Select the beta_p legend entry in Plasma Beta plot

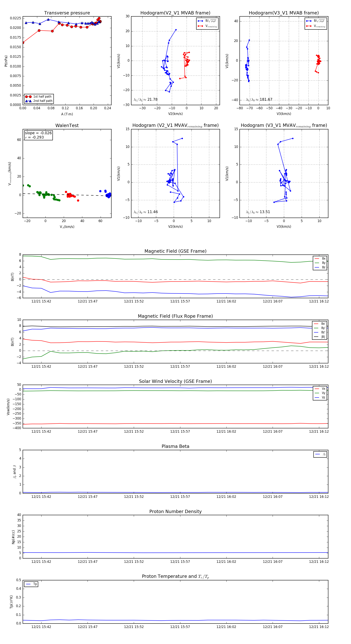320,454
